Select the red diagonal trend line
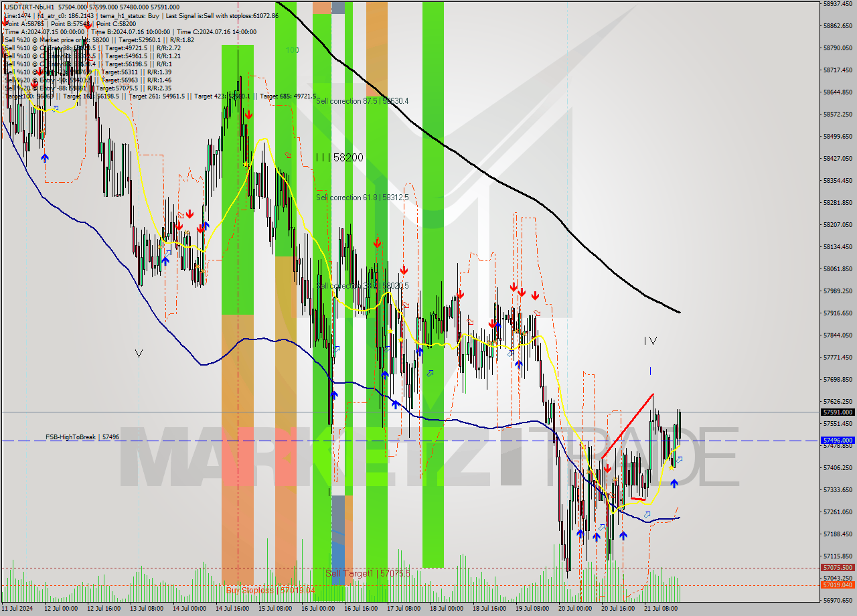857x616 pixels. [x=628, y=426]
